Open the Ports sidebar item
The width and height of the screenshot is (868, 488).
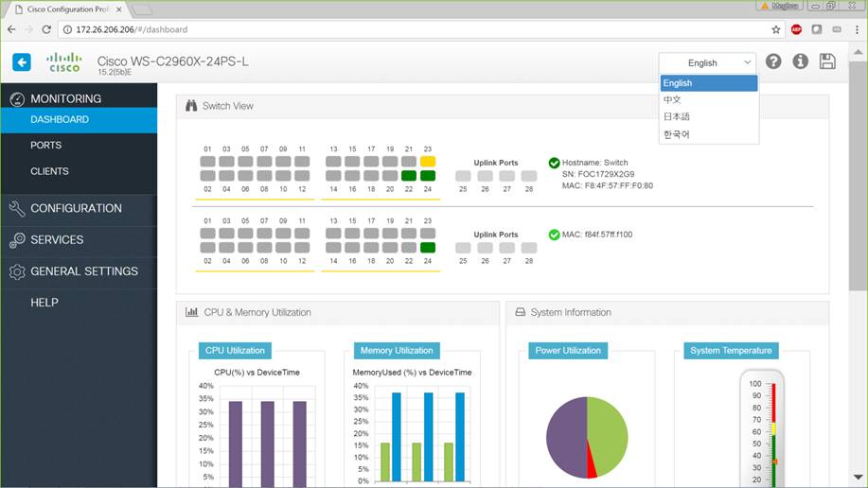coord(79,145)
